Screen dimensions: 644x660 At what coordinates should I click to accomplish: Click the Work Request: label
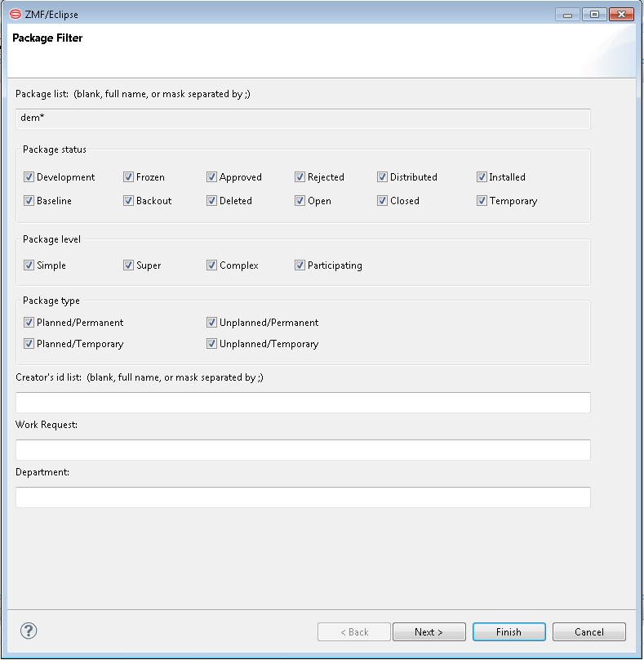(x=47, y=424)
